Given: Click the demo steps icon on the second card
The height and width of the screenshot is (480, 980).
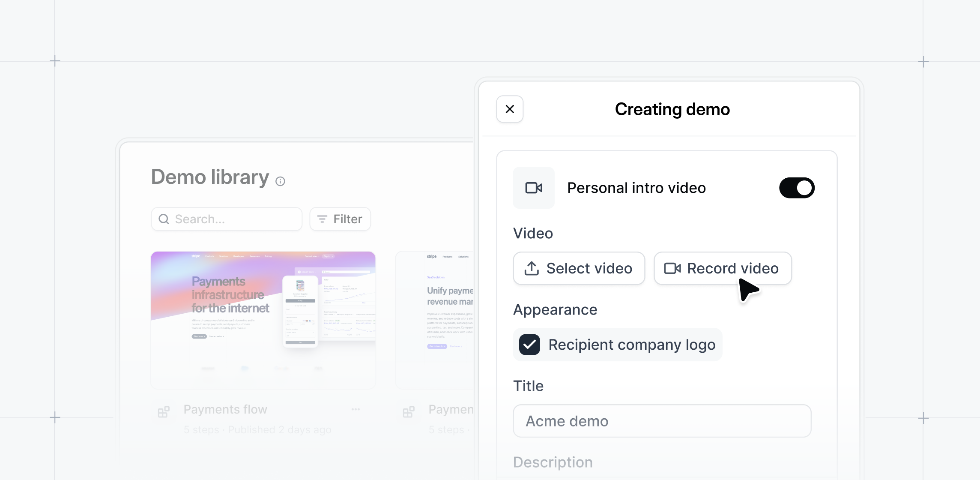Looking at the screenshot, I should tap(409, 411).
